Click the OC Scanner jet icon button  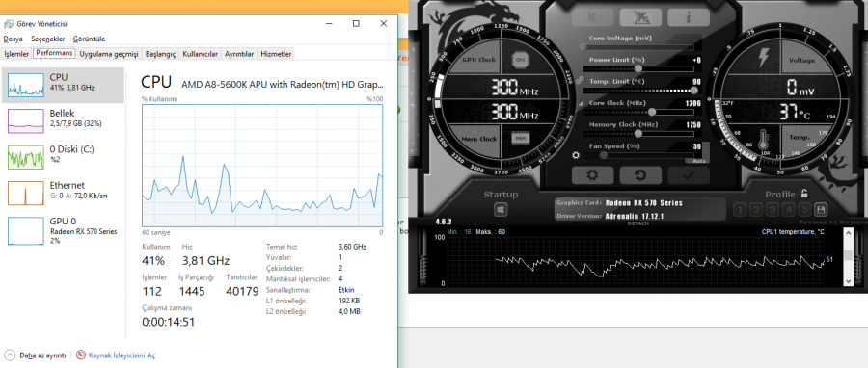pyautogui.click(x=640, y=17)
